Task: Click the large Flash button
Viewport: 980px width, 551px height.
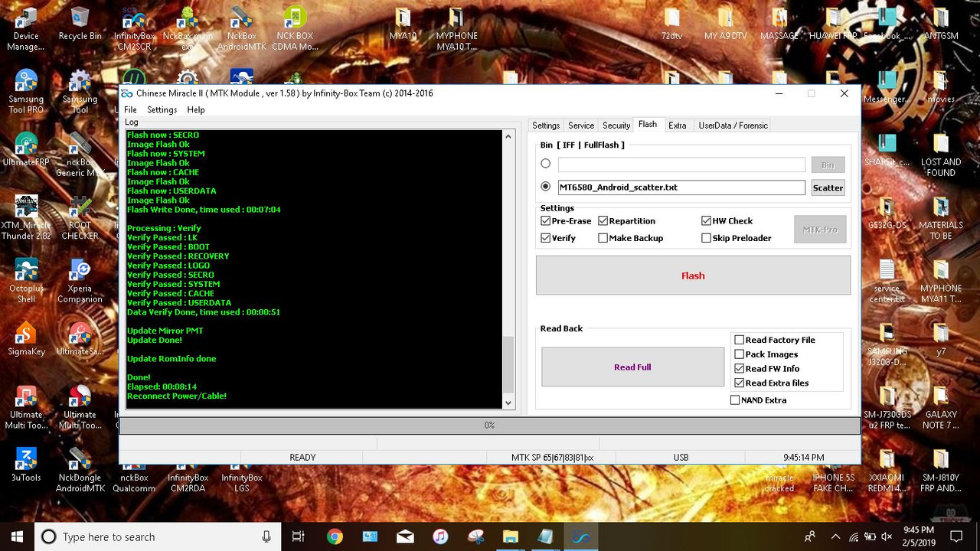Action: 693,275
